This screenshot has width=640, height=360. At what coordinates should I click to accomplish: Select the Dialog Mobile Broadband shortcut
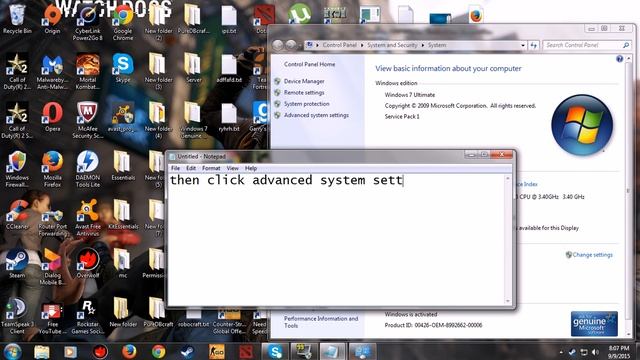pos(52,267)
